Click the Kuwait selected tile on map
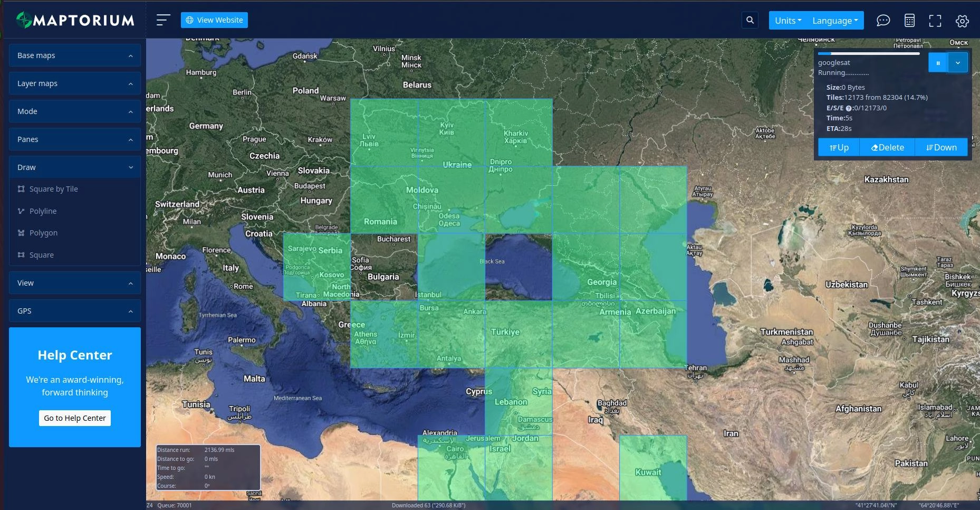Viewport: 980px width, 510px height. (x=653, y=468)
